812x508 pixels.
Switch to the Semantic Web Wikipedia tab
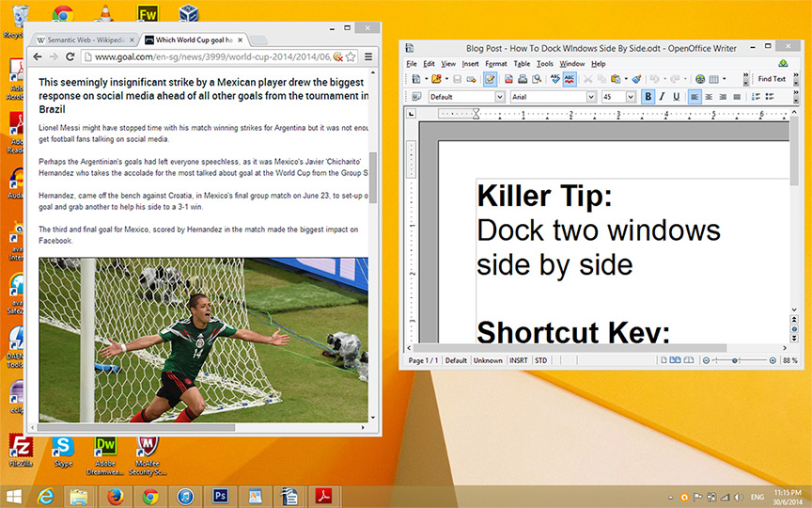86,40
